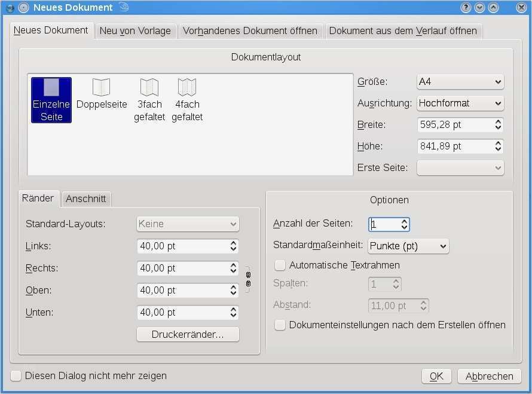Select the Einzelne Seite layout icon

51,100
